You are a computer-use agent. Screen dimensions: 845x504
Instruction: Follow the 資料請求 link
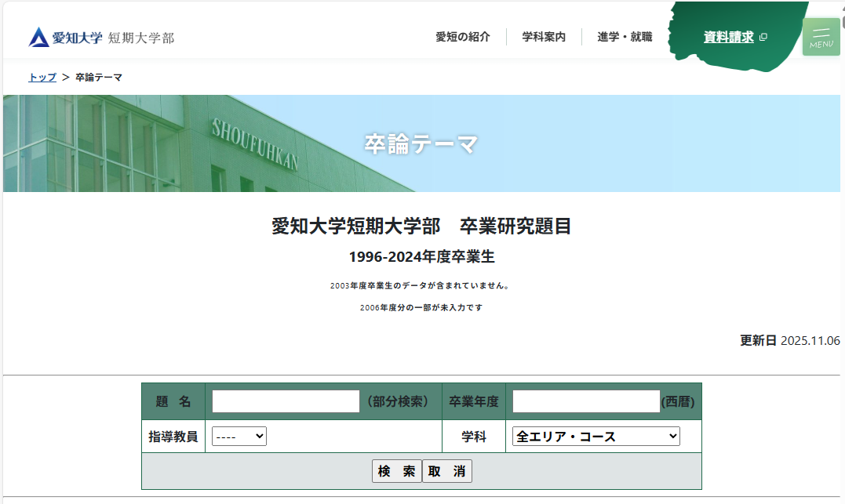point(728,37)
